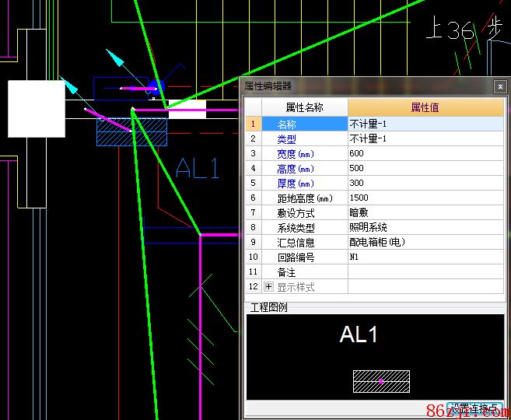Open the 系统类型 value 照明系统
This screenshot has width=511, height=420.
425,227
